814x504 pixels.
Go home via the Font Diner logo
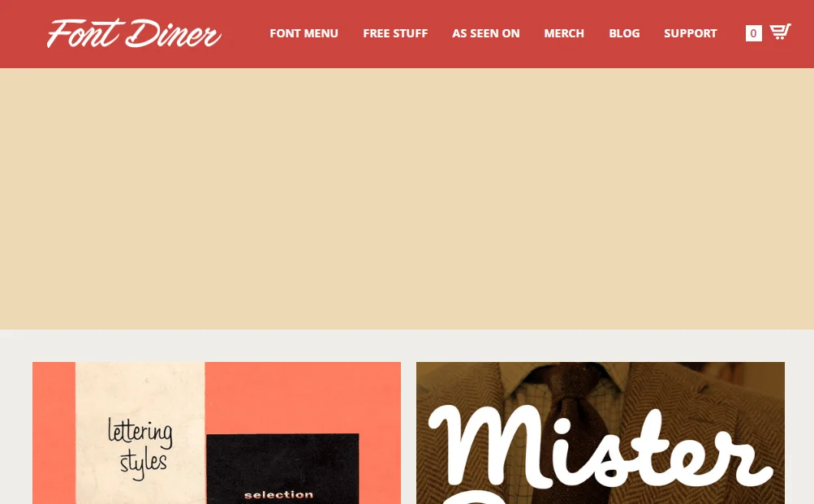[134, 33]
